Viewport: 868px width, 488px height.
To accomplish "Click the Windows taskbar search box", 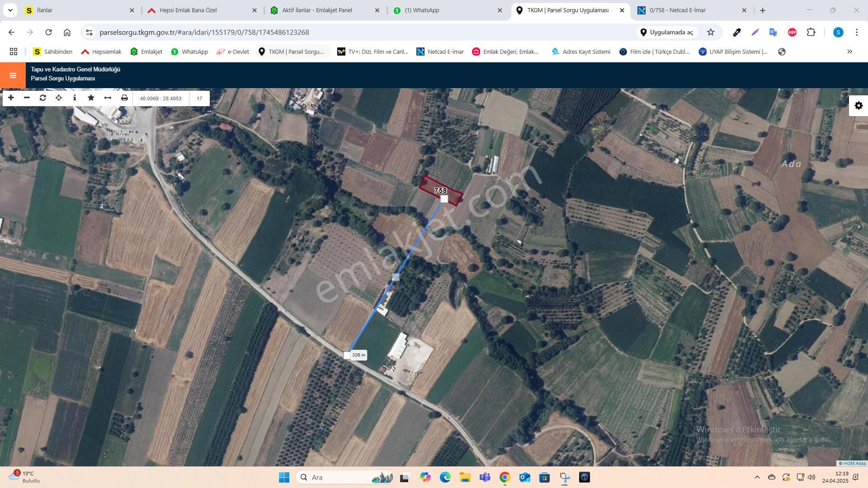I will [344, 477].
